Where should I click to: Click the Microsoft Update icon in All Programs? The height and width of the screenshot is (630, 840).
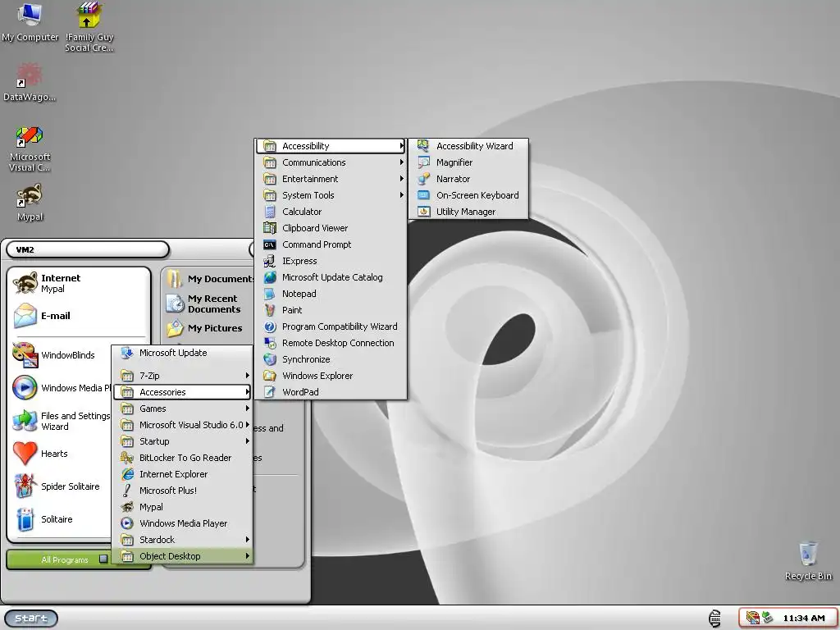[127, 353]
